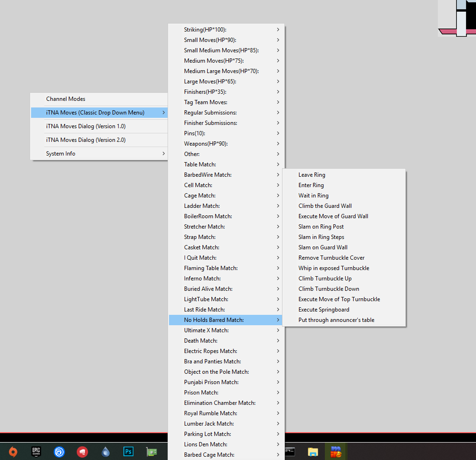The width and height of the screenshot is (476, 460).
Task: Open File Explorer from the taskbar
Action: (313, 452)
